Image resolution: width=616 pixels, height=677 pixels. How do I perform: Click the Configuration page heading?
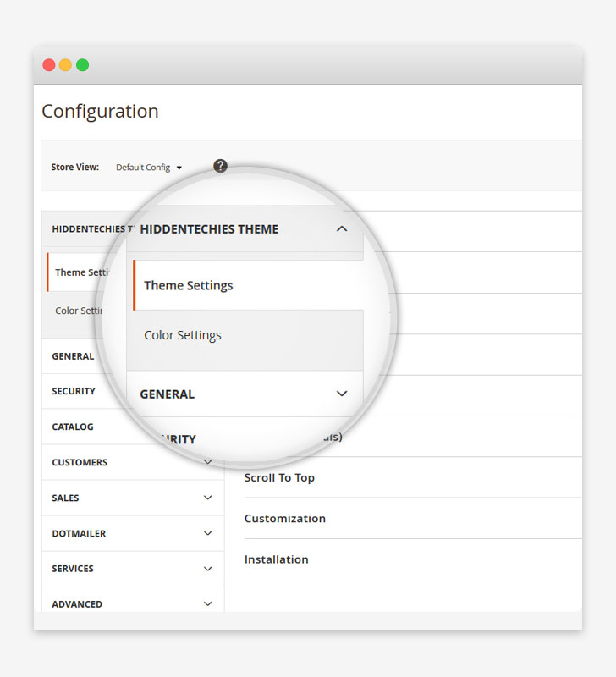pyautogui.click(x=100, y=111)
